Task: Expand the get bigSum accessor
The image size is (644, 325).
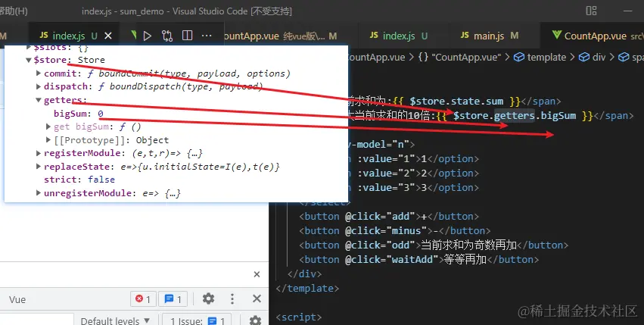Action: coord(48,127)
